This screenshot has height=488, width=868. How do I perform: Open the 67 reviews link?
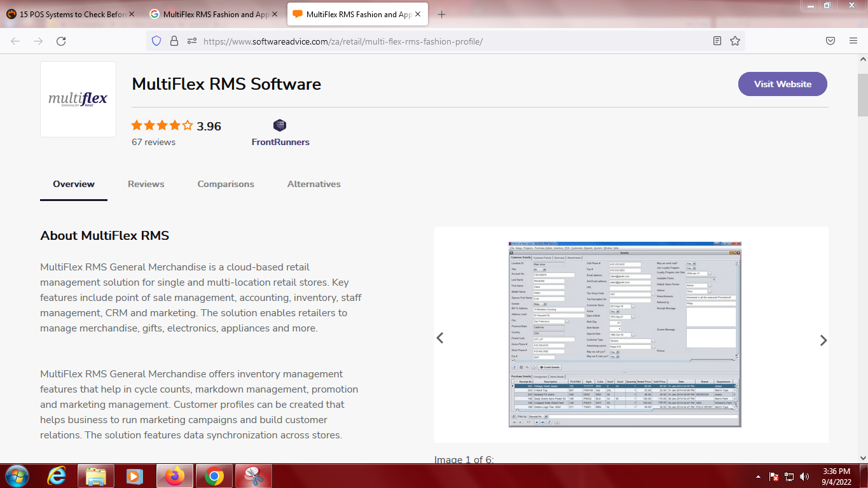[x=153, y=142]
